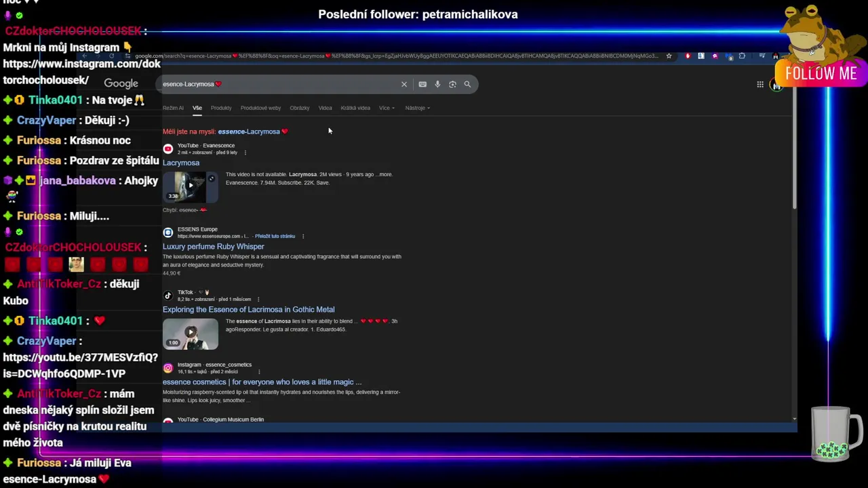This screenshot has width=868, height=488.
Task: Click chat username Tinka0401 saying Na tvoje
Action: pos(56,100)
